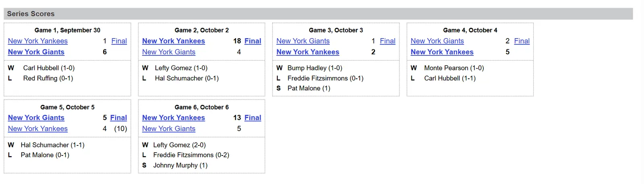Screen dimensions: 644x184
Task: Click New York Yankees in Game 3
Action: coord(308,52)
